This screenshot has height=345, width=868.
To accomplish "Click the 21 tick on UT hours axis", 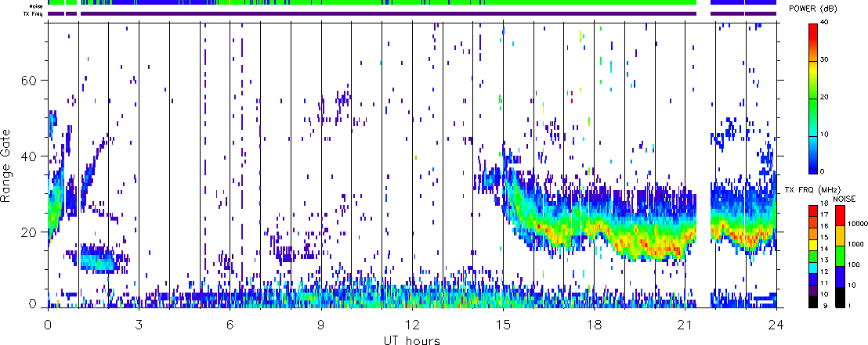I will [x=685, y=324].
